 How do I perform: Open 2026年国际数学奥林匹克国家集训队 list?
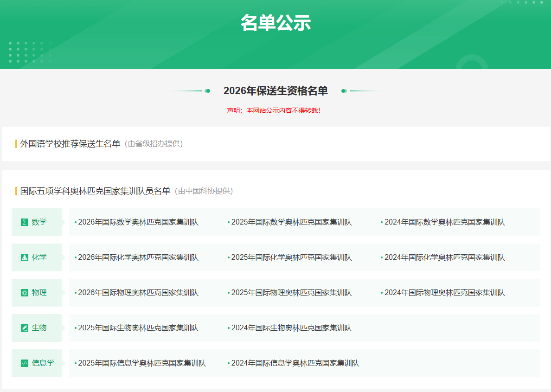(x=138, y=222)
